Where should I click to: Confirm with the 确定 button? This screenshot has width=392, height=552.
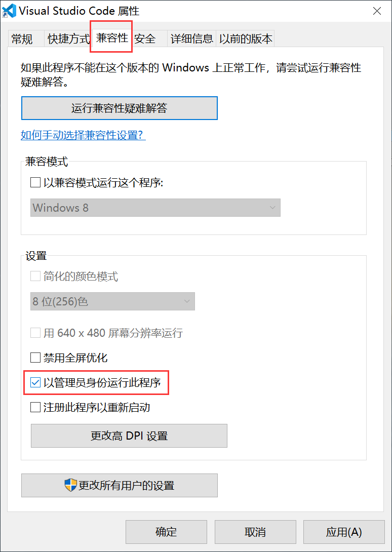[166, 532]
